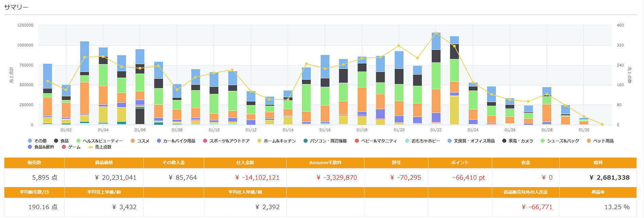Click the カー&バイク用品 legend item
The image size is (644, 218).
tap(176, 141)
